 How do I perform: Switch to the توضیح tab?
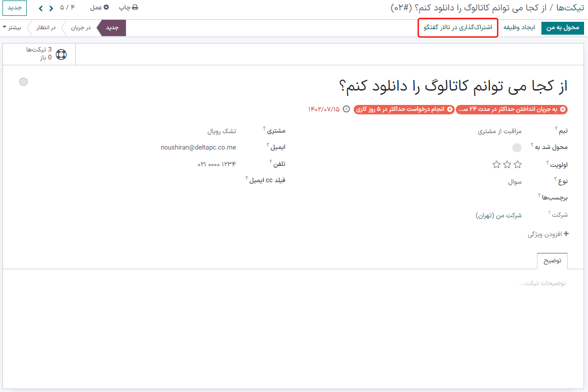pos(552,261)
